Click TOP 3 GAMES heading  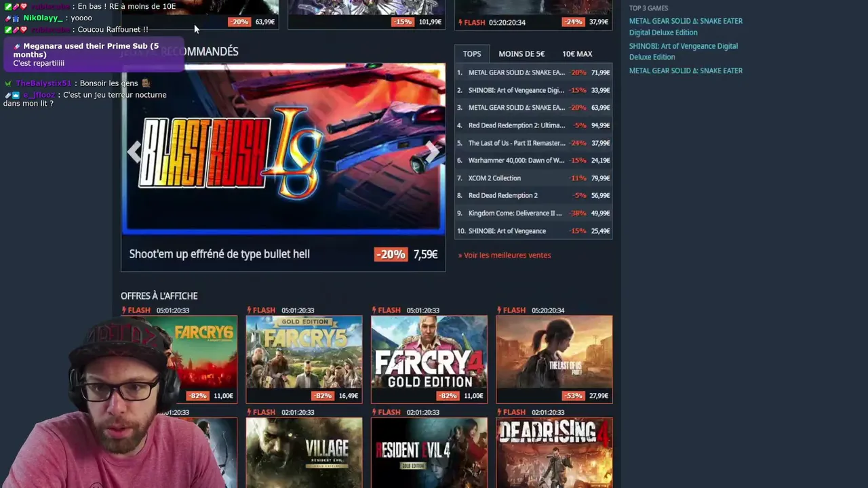coord(648,8)
